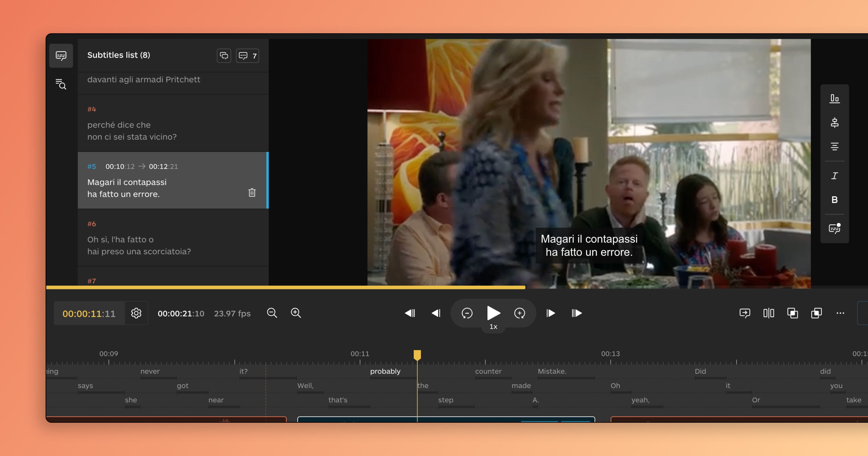Click subtitle #5 text 'Magari il contapassi'
Image resolution: width=868 pixels, height=456 pixels.
(127, 182)
